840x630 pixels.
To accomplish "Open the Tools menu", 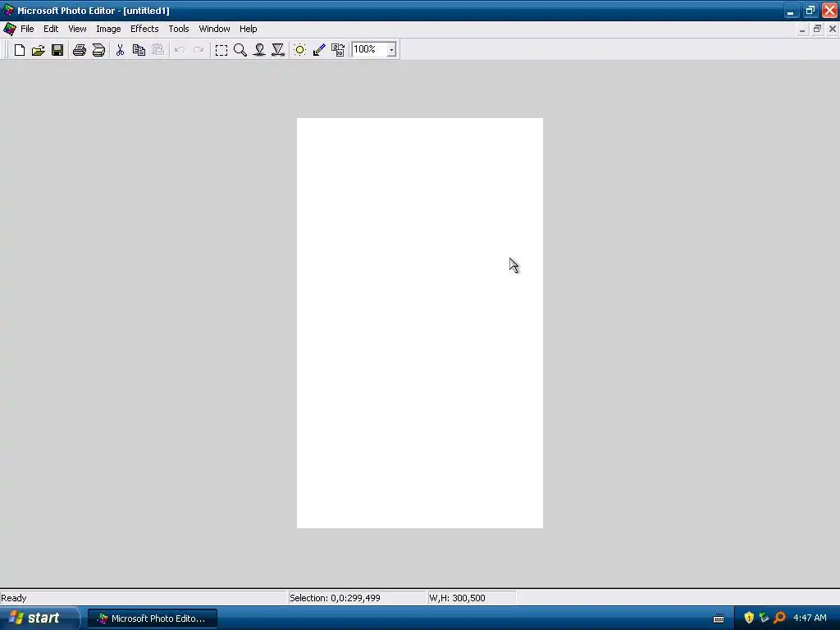I will (179, 29).
